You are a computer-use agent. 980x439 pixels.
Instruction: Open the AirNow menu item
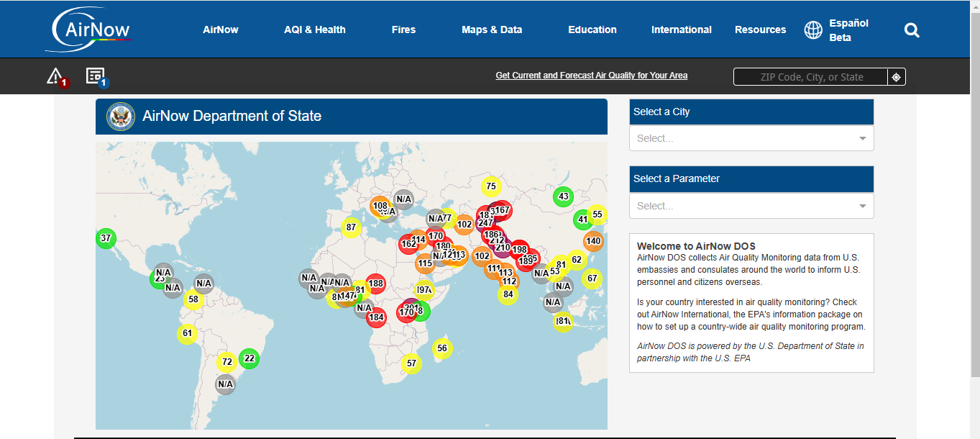[221, 30]
